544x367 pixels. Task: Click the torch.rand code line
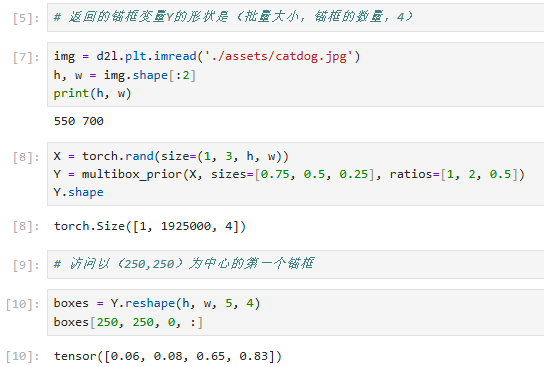point(171,156)
